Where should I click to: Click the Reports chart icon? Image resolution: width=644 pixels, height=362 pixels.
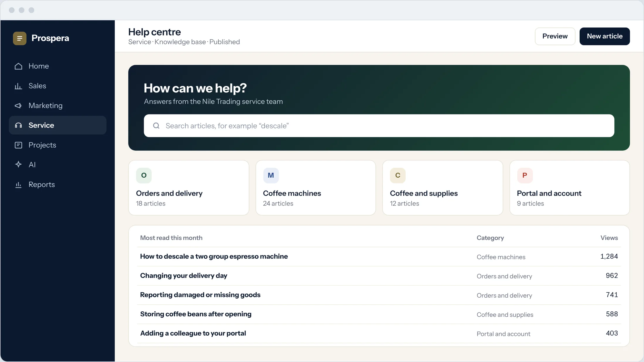[18, 185]
